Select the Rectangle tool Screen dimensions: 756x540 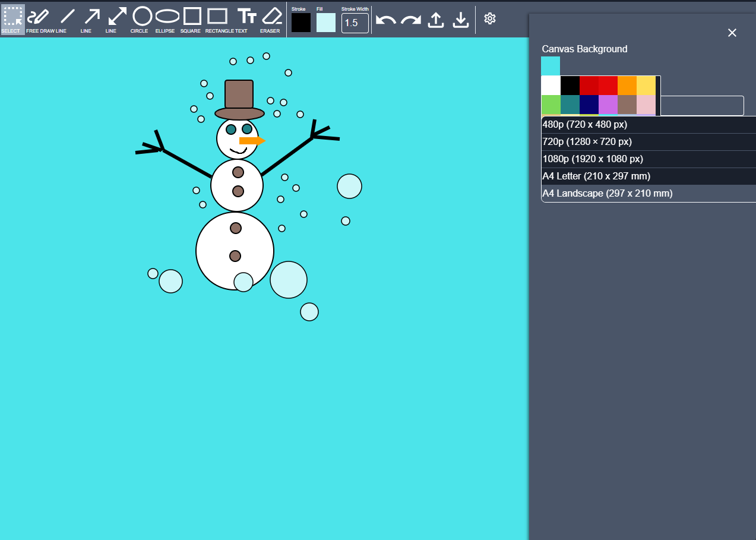pos(217,19)
